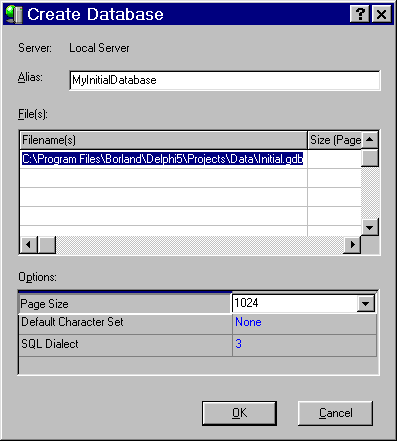Click the file list scroll right arrow
Viewport: 397px width, 441px height.
tap(352, 245)
